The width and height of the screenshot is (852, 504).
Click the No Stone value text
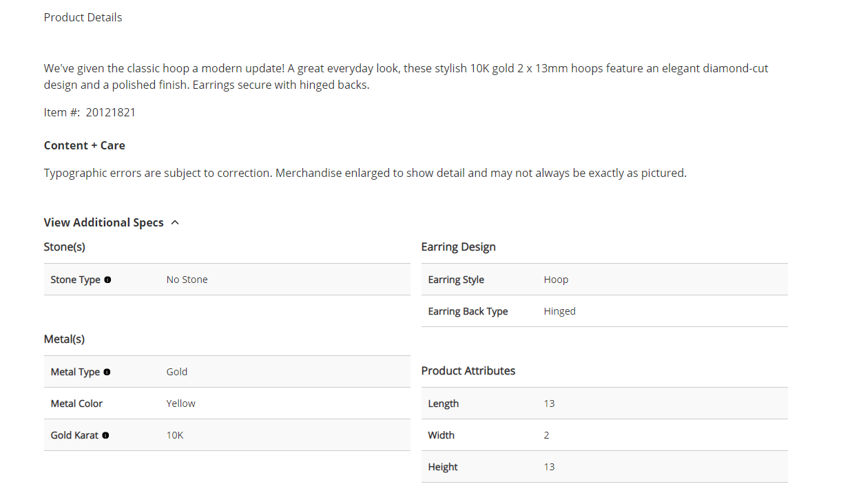tap(187, 280)
